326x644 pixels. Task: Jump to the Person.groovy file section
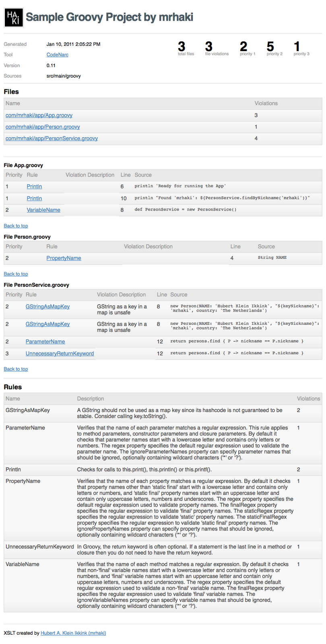(43, 127)
